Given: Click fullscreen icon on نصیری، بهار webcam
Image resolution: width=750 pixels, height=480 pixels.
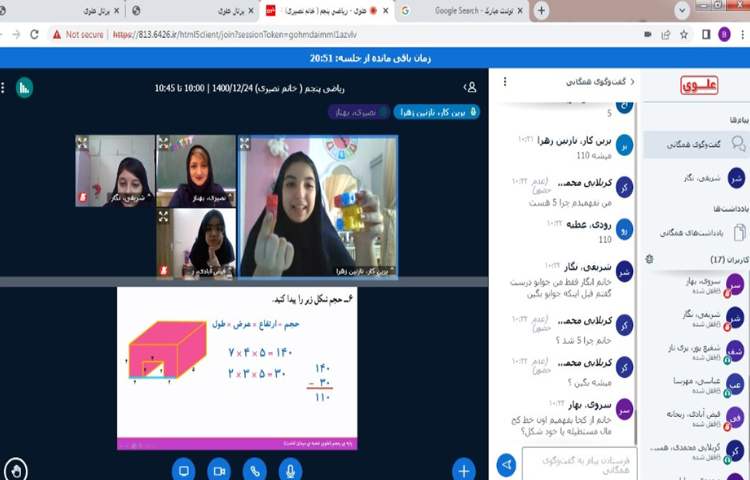Looking at the screenshot, I should click(164, 143).
